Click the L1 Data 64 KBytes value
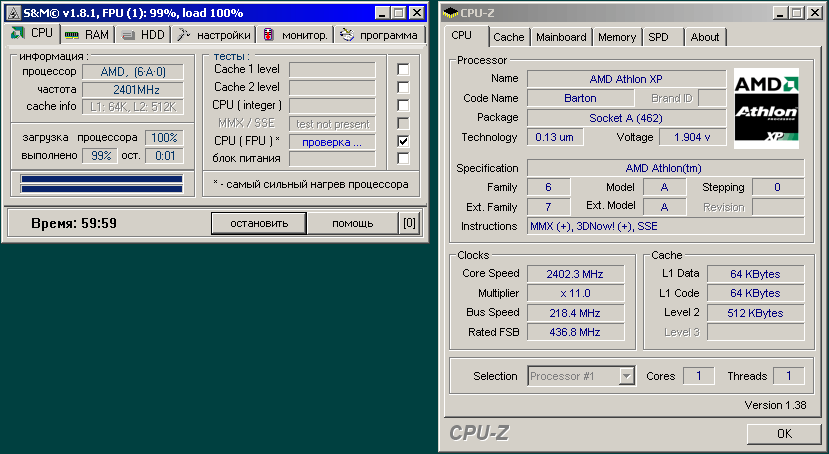 point(756,274)
